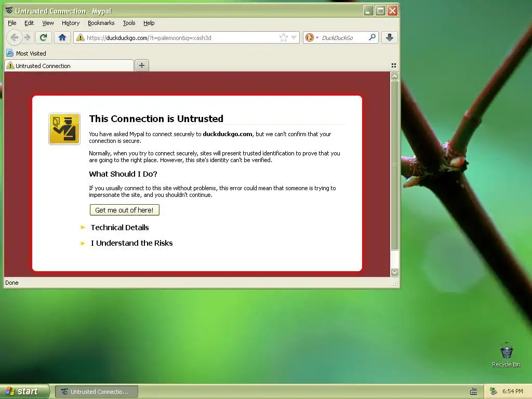Image resolution: width=532 pixels, height=399 pixels.
Task: Click the vertical scrollbar thumb
Action: (x=394, y=165)
